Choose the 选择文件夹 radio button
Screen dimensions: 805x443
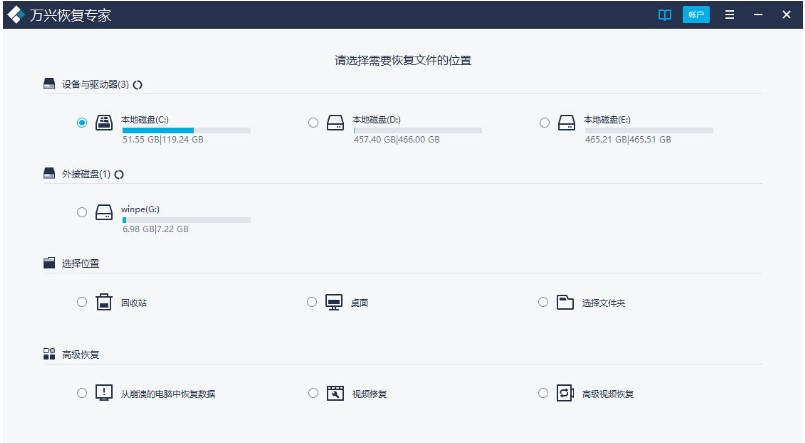543,302
